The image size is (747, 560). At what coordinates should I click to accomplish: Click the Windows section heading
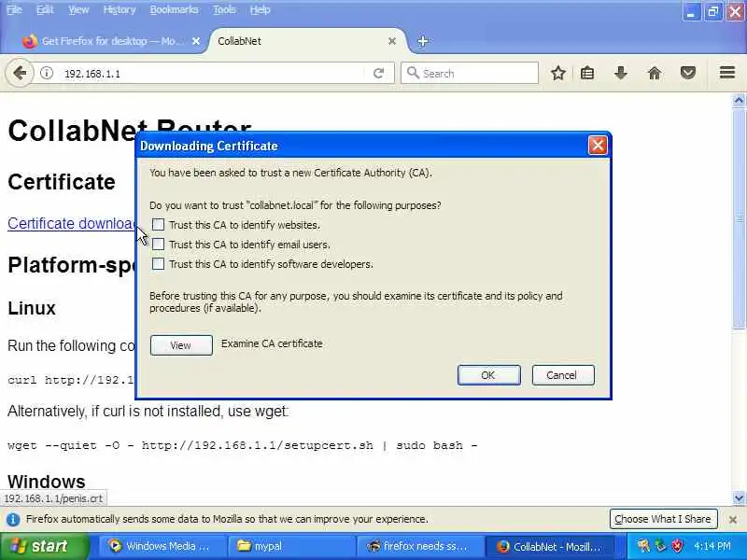47,482
